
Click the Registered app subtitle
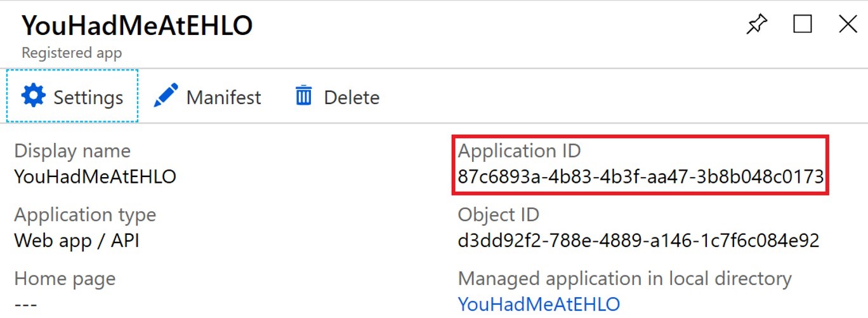pos(72,53)
